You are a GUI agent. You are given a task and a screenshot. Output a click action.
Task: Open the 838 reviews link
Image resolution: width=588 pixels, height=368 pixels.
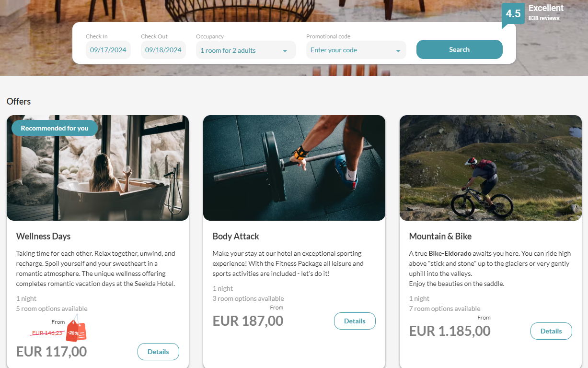[x=544, y=18]
